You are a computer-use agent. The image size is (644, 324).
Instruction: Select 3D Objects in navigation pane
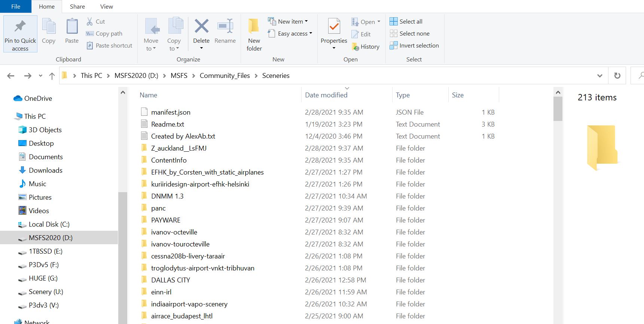40,130
